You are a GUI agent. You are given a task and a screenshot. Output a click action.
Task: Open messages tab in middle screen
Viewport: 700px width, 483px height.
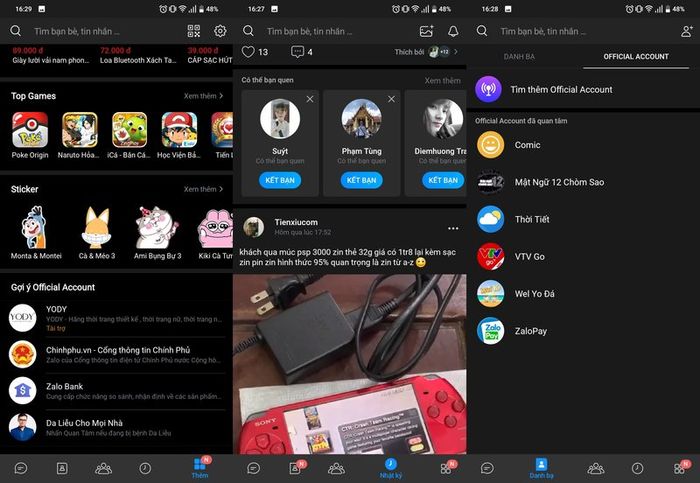[x=254, y=468]
